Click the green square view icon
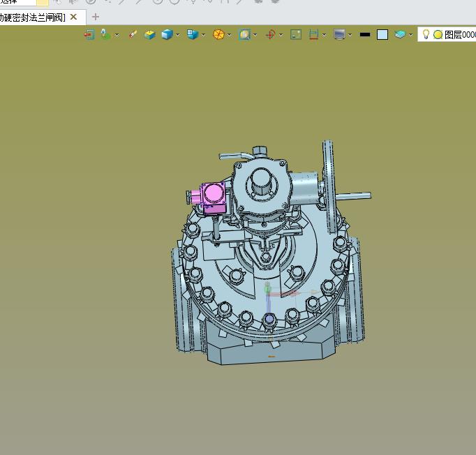Viewport: 476px width, 455px height. [x=296, y=35]
